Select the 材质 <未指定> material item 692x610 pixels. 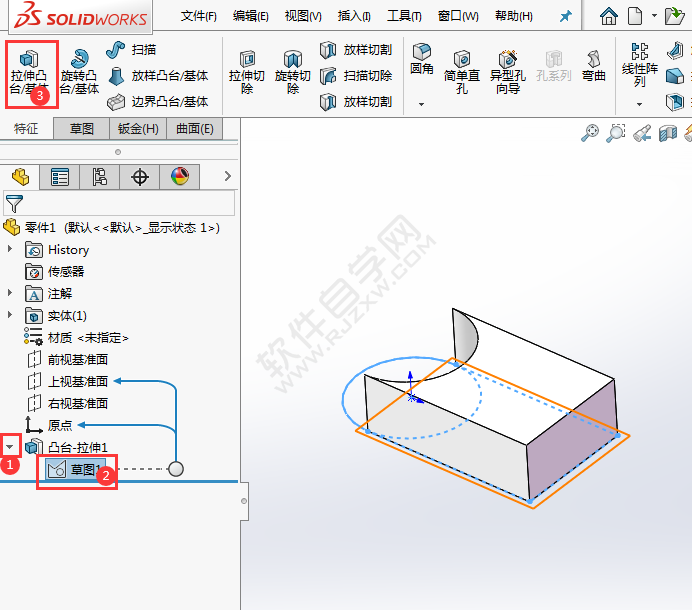pyautogui.click(x=76, y=338)
